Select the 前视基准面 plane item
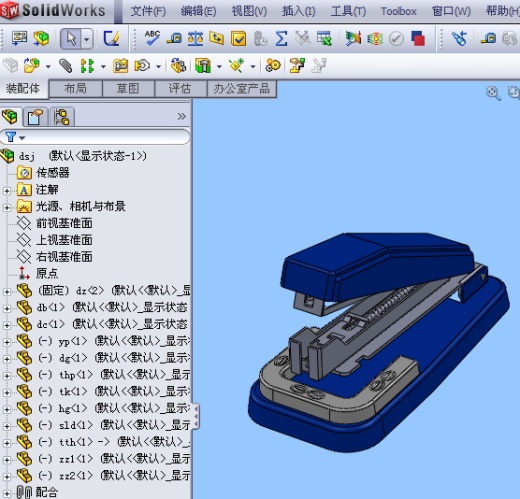 click(64, 223)
